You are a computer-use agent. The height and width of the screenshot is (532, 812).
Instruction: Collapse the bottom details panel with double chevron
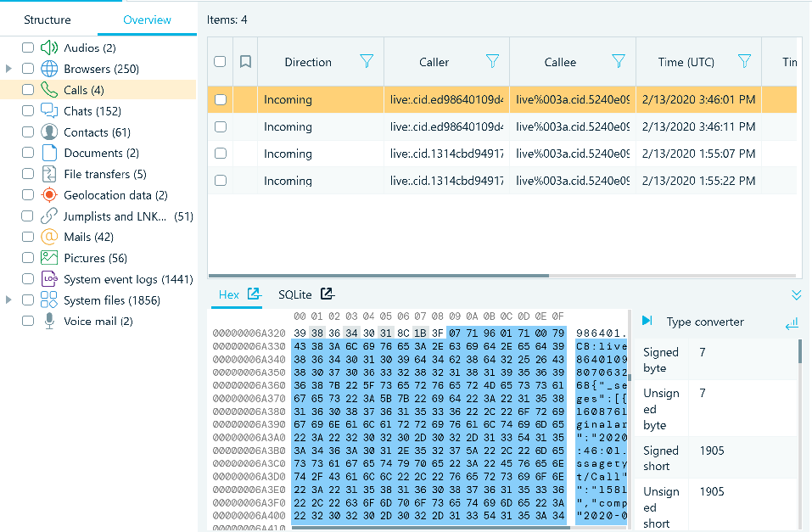tap(797, 295)
